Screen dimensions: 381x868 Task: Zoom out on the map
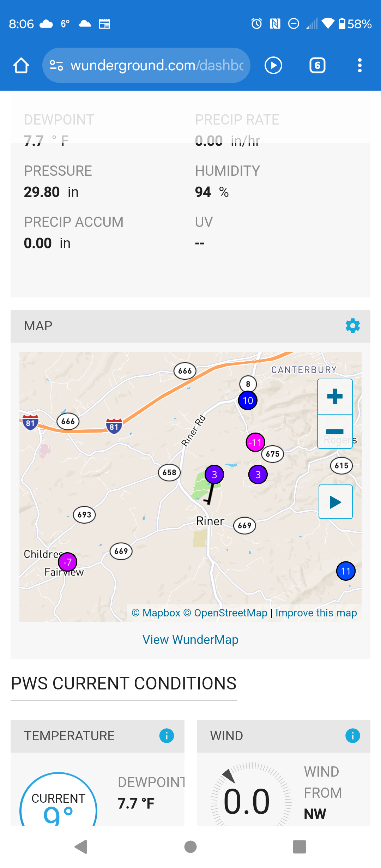(x=335, y=431)
